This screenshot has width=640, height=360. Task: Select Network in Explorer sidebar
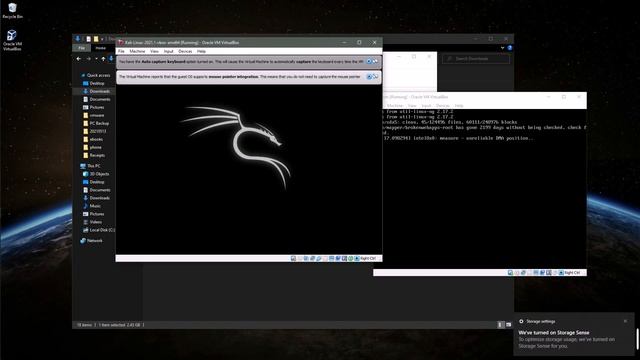click(x=91, y=241)
